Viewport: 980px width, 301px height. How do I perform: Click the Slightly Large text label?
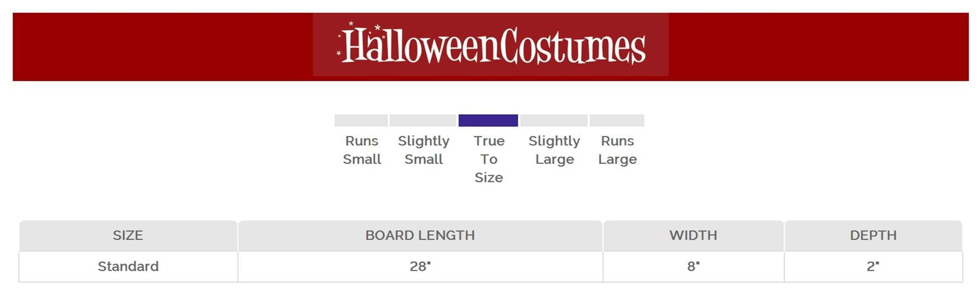point(554,150)
